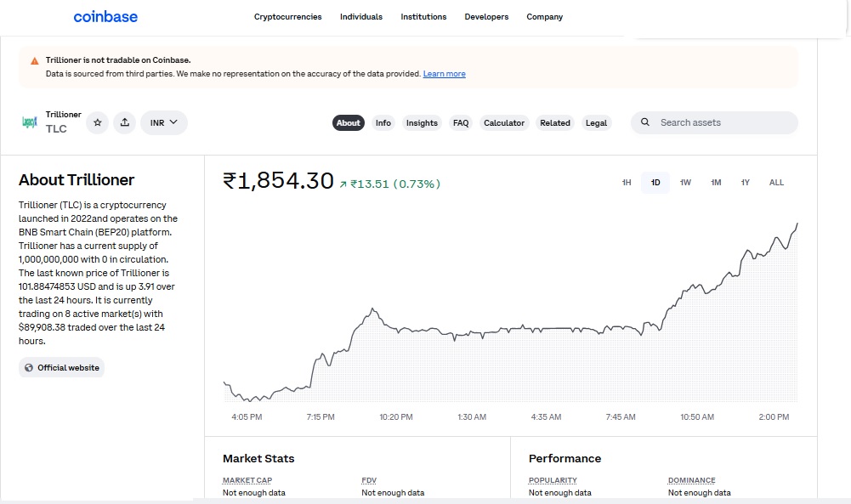This screenshot has width=851, height=504.
Task: Open the Cryptocurrencies menu
Action: coord(287,17)
